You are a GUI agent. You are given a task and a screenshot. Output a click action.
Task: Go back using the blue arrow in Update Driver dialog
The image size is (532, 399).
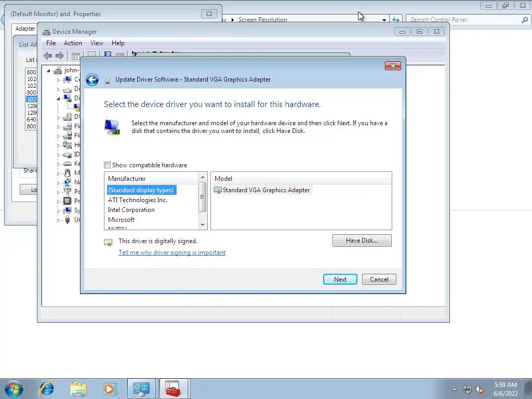[92, 79]
